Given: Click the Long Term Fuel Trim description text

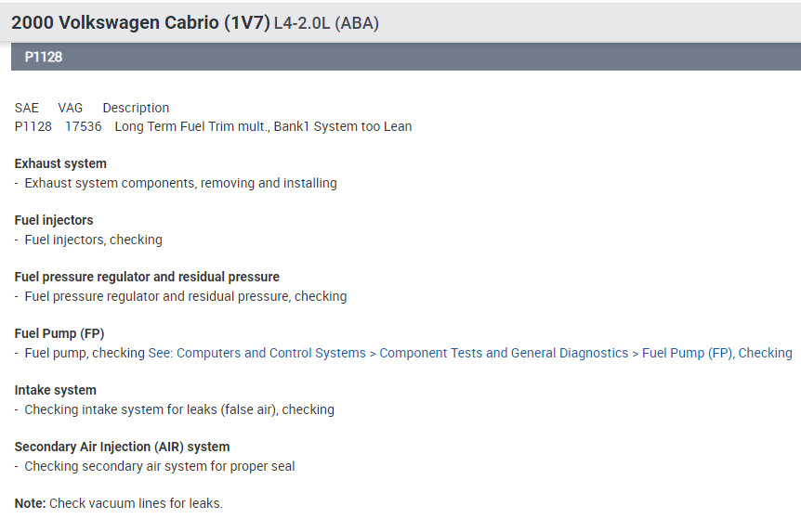Looking at the screenshot, I should pos(263,126).
